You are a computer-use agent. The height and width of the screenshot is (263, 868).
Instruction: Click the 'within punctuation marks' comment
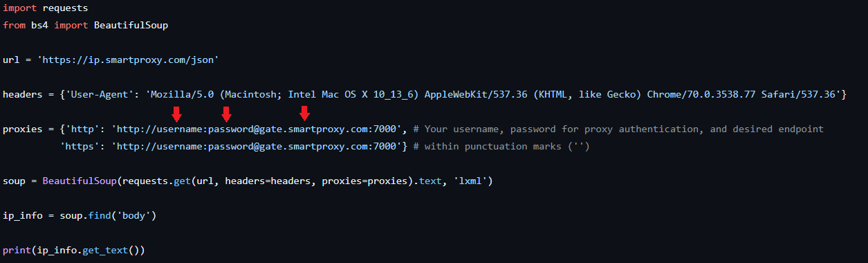click(501, 147)
